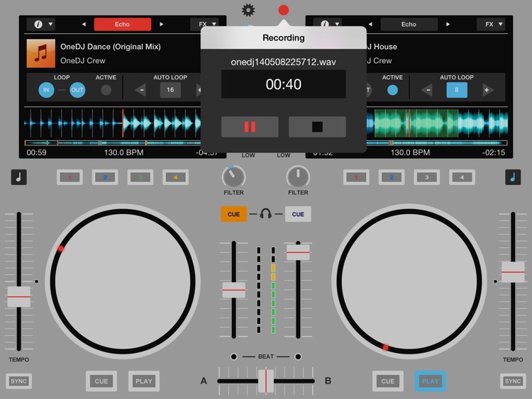The height and width of the screenshot is (399, 532).
Task: Click left channel volume fader handle
Action: pos(234,290)
